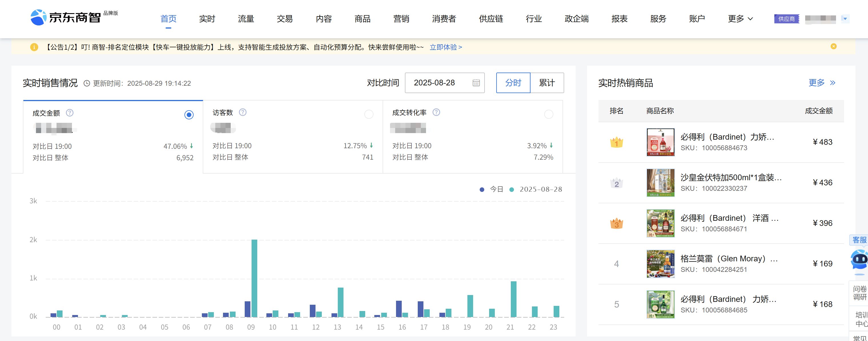
Task: Open the 政企端 navigation tab
Action: coord(576,19)
